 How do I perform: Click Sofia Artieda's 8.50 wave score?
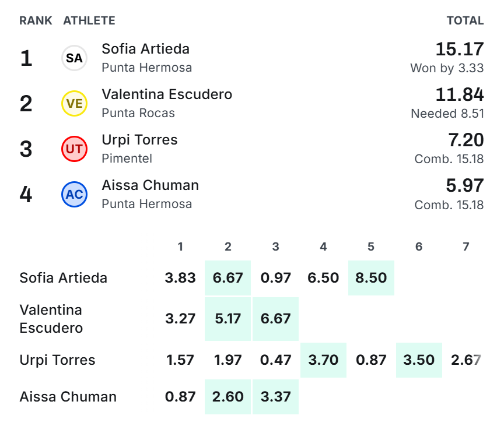pyautogui.click(x=371, y=277)
